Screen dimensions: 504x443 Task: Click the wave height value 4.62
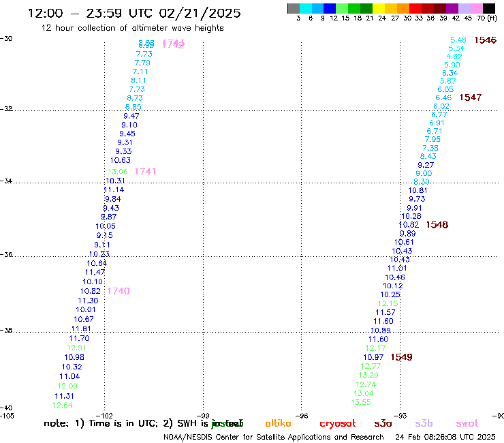pos(454,57)
